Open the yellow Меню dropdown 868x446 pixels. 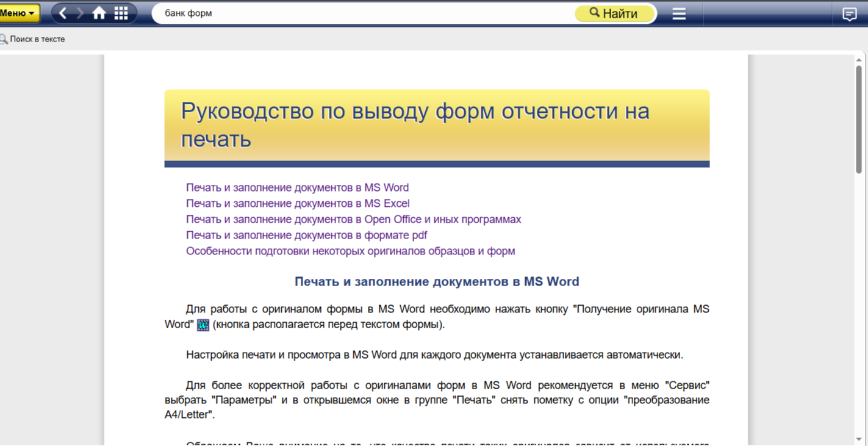(19, 13)
